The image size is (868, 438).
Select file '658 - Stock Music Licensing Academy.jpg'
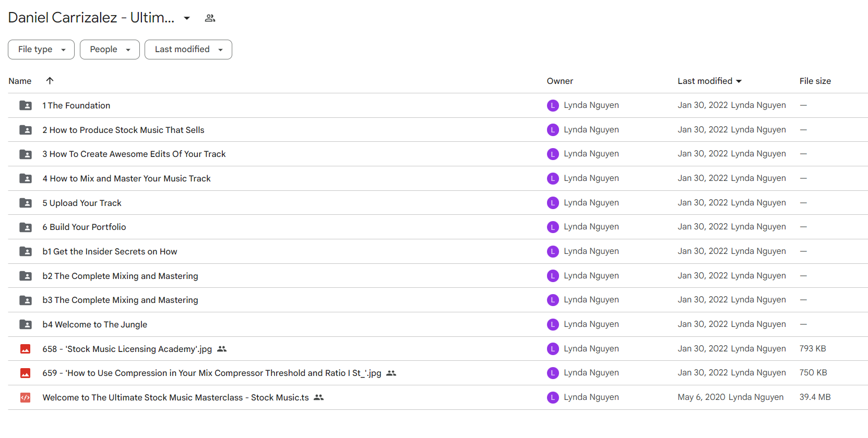(127, 349)
